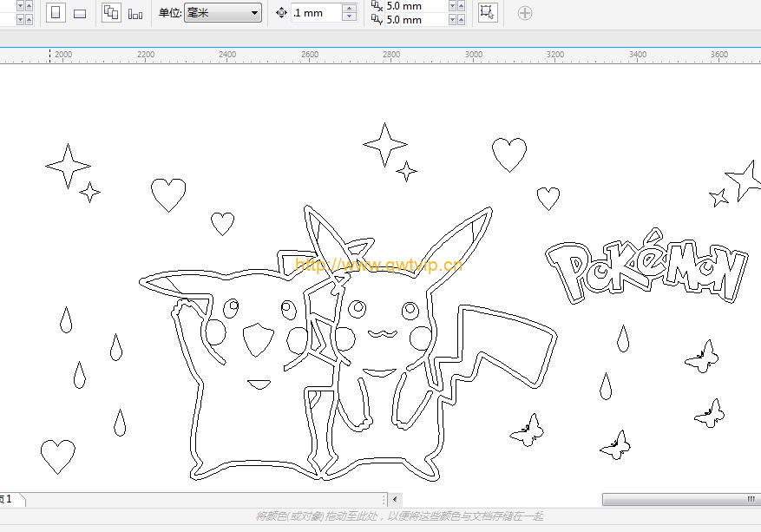
Task: Click the scroll left arrow of horizontal scrollbar
Action: tap(395, 499)
